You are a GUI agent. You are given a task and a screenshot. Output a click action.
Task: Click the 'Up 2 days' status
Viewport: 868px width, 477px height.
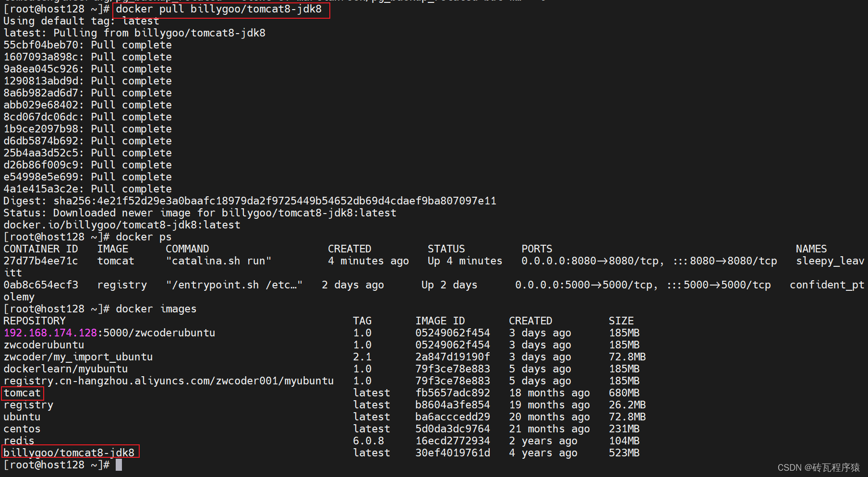click(x=449, y=285)
